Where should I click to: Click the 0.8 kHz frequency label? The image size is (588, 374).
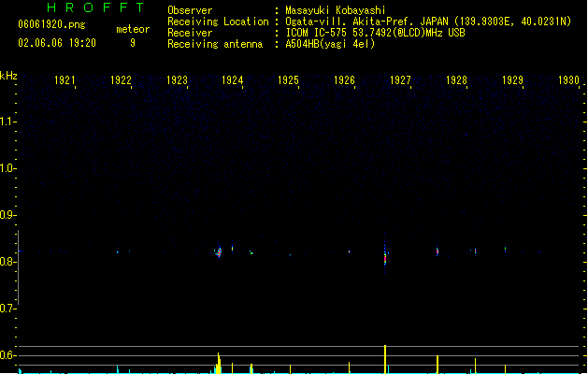pos(7,262)
